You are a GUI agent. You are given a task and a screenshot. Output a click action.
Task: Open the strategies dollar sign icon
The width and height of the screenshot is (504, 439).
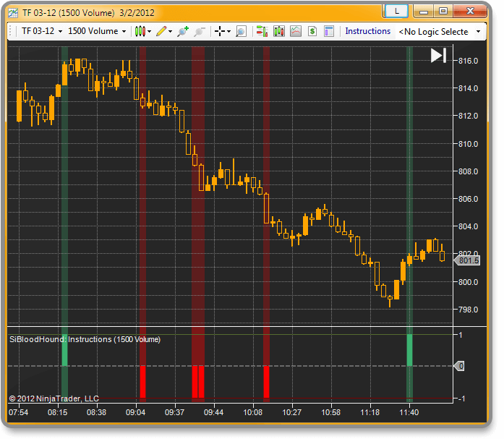pos(312,31)
